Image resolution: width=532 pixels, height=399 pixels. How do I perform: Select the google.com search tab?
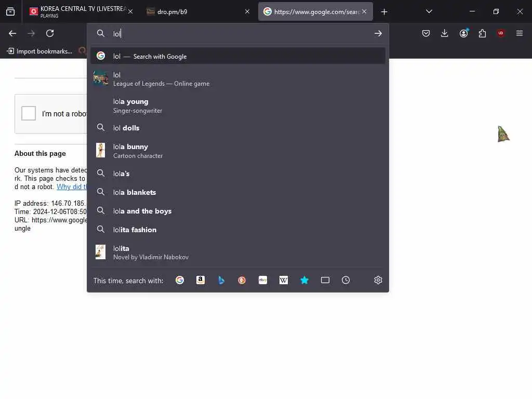pyautogui.click(x=315, y=12)
